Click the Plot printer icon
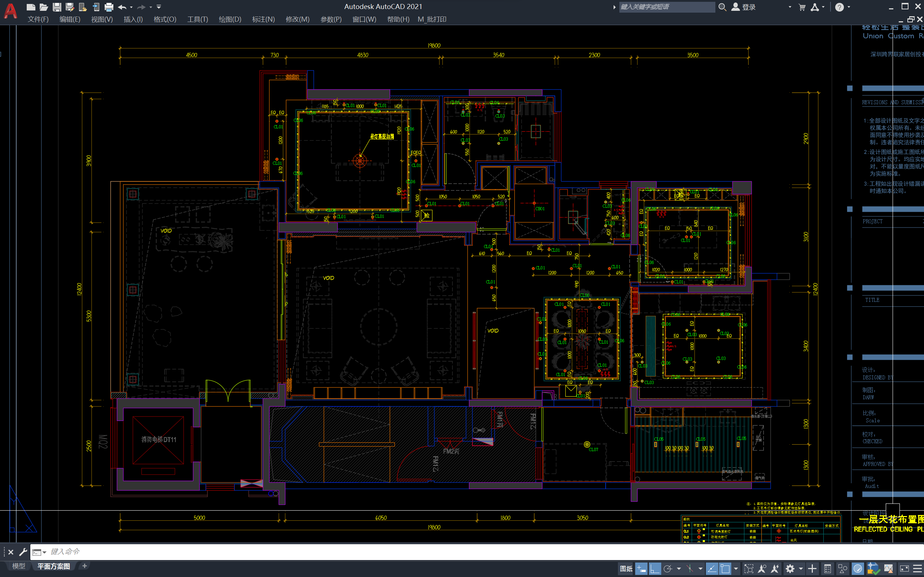 click(109, 7)
